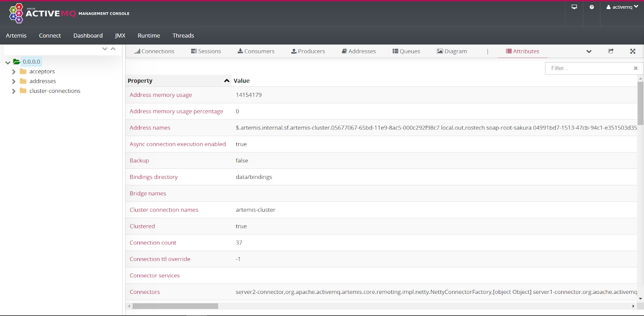
Task: Open the Addresses tab
Action: point(359,51)
